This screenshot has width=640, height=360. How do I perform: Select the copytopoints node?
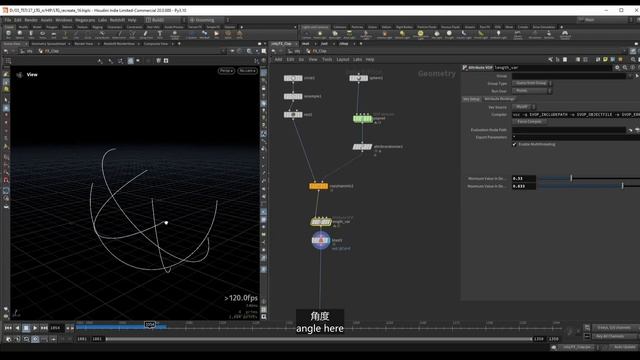tap(318, 186)
